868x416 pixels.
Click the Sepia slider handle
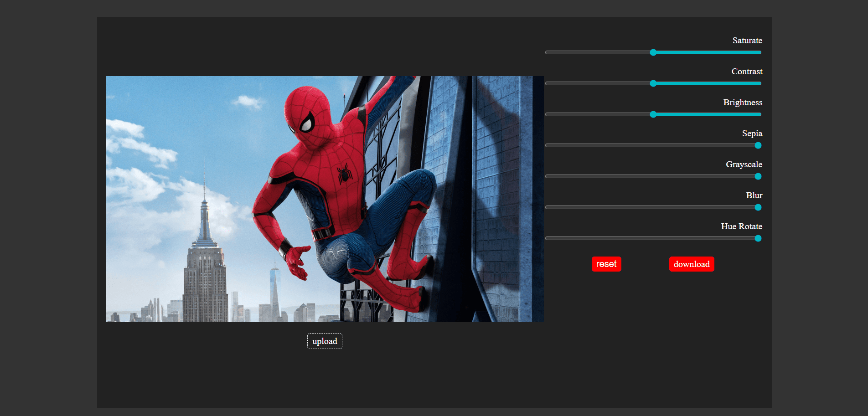[757, 145]
